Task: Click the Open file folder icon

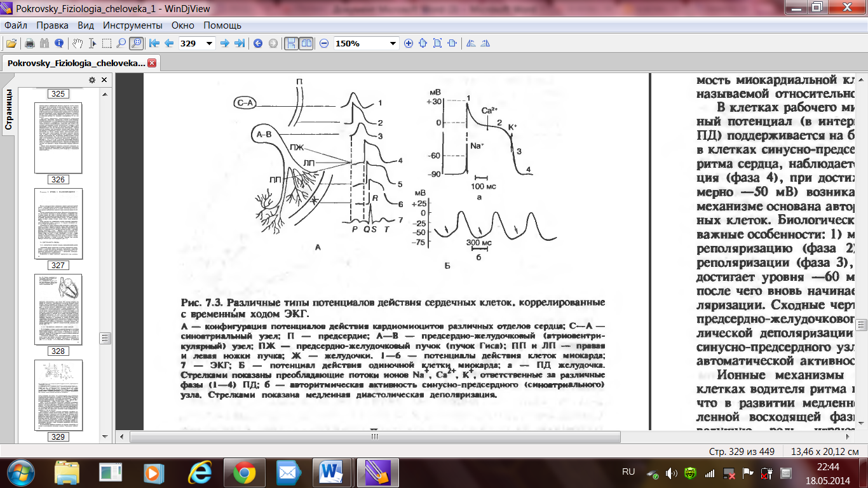Action: (x=11, y=43)
